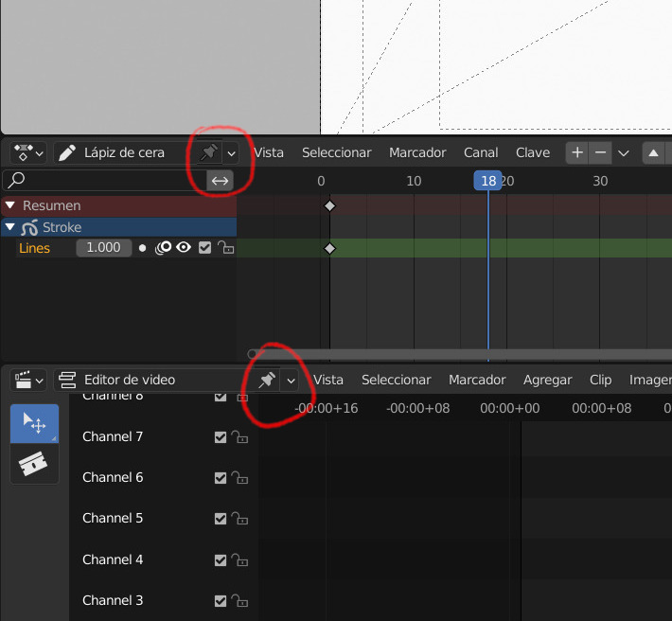The width and height of the screenshot is (672, 621).
Task: Click the 00:00+00 timecode on ruler
Action: (509, 408)
